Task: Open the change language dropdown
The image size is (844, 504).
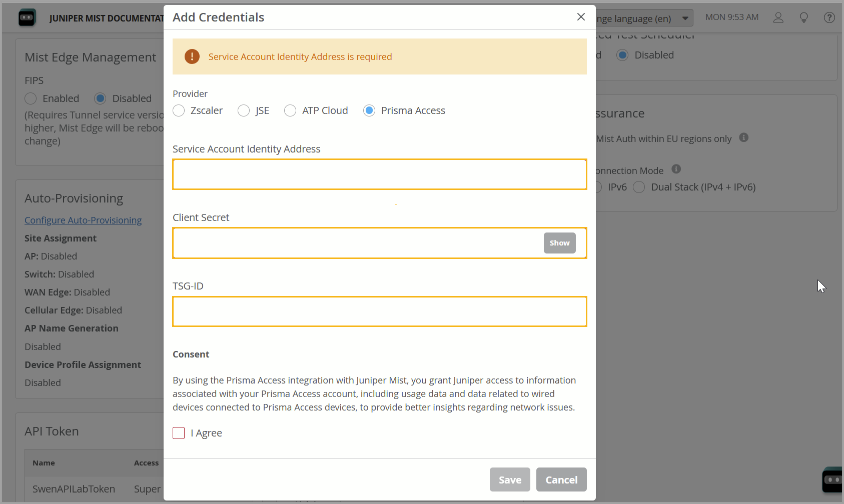Action: pyautogui.click(x=643, y=18)
